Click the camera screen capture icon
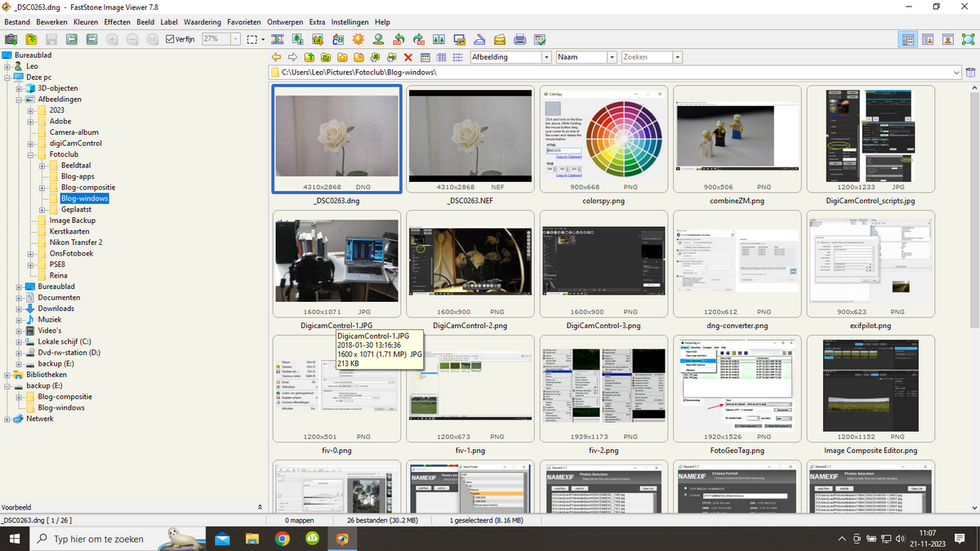 pos(11,39)
